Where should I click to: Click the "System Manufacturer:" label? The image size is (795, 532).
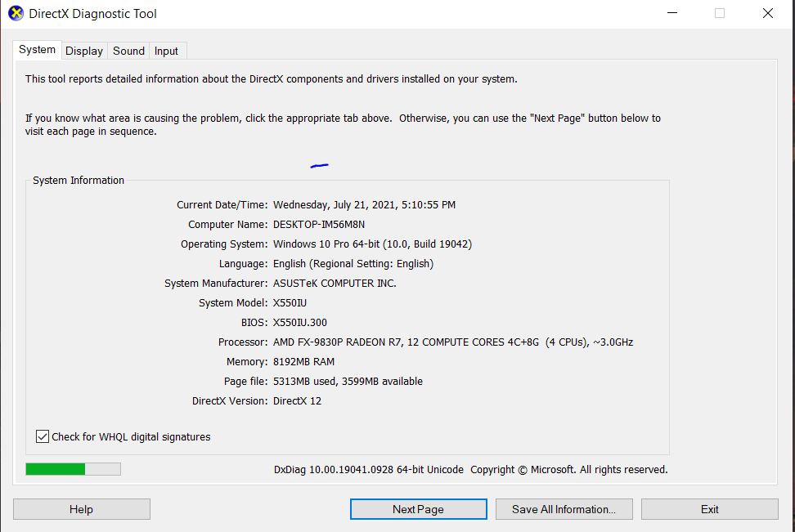pyautogui.click(x=216, y=284)
